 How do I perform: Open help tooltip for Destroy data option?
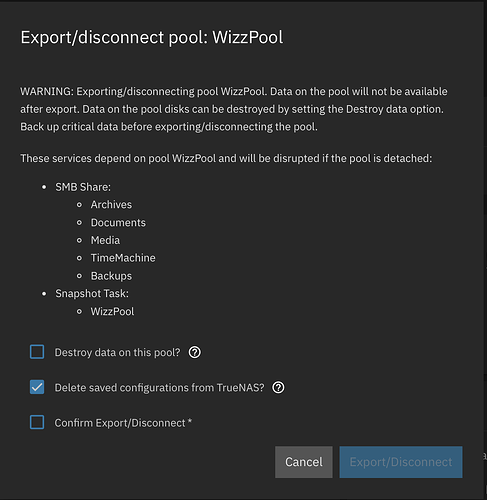click(195, 352)
